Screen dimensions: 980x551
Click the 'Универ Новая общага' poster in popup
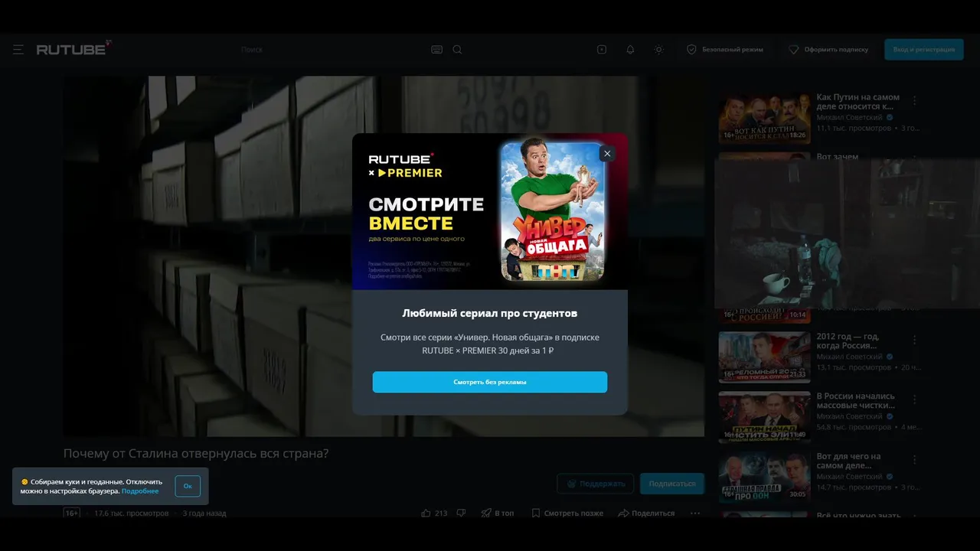pos(553,210)
